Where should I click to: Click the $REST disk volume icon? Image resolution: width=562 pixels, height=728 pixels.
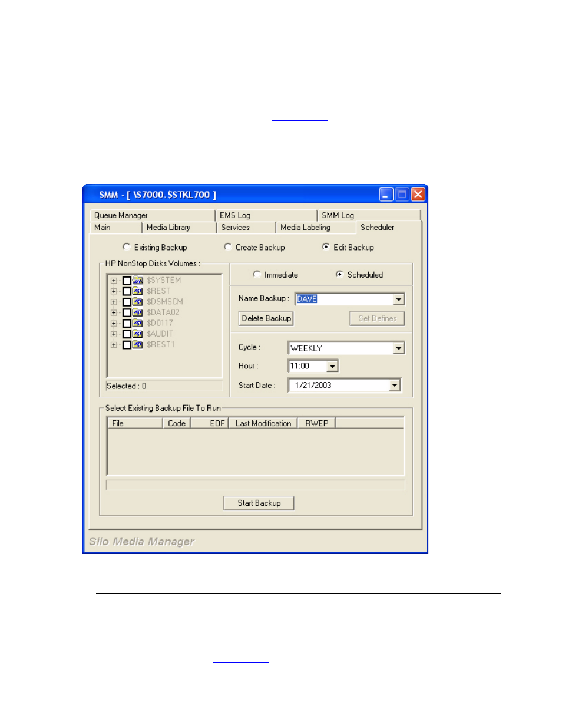click(x=138, y=291)
